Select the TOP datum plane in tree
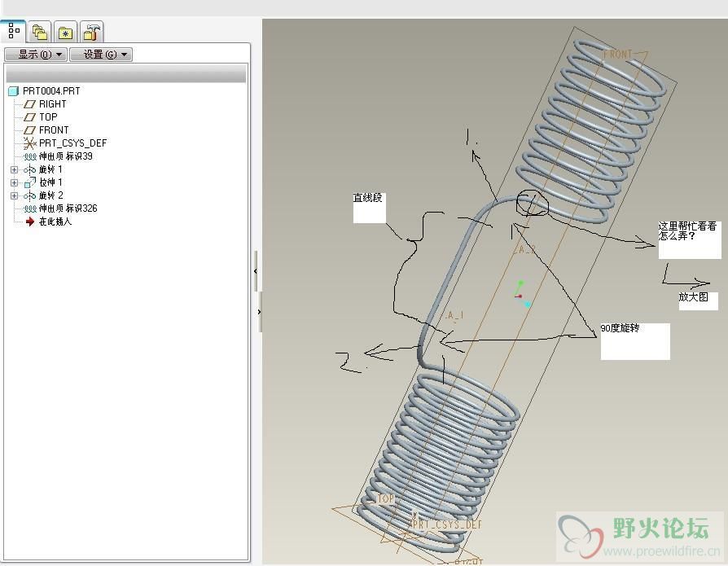 pos(41,117)
